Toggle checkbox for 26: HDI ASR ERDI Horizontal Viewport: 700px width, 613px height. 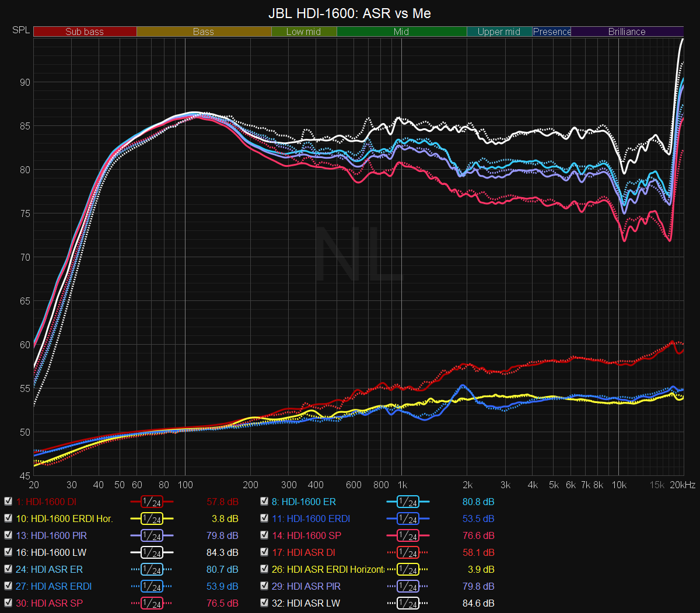(x=264, y=569)
